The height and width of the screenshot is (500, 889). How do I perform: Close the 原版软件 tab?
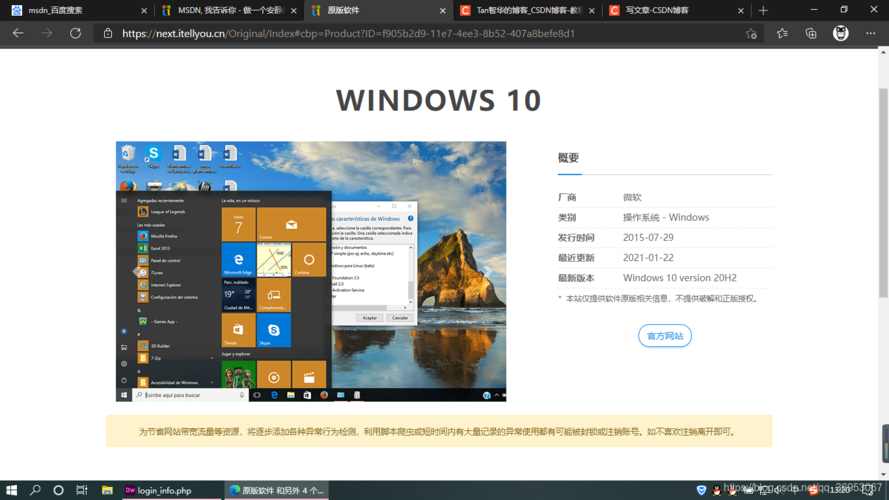tap(443, 10)
